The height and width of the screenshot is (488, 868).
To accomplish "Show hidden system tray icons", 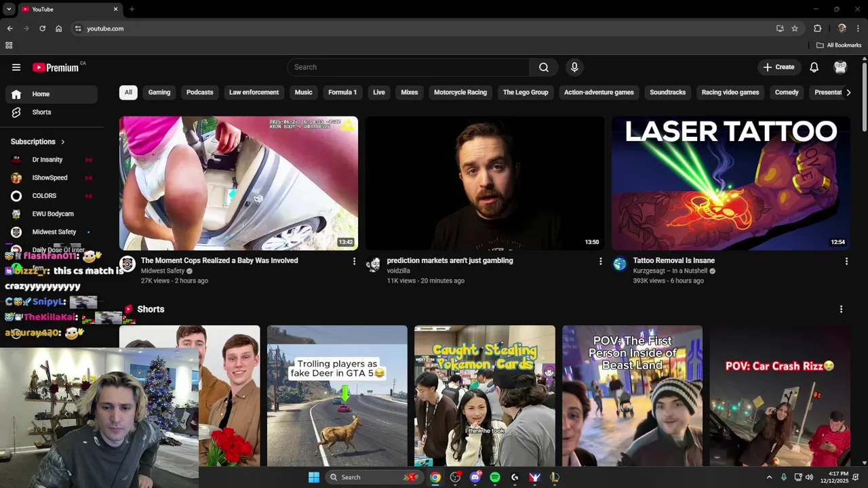I will [x=769, y=477].
